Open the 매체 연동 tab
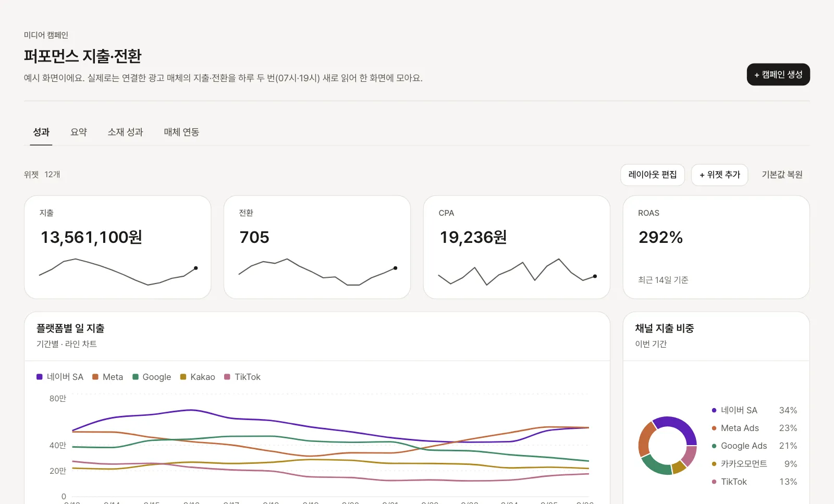Screen dimensions: 834x504 point(181,132)
